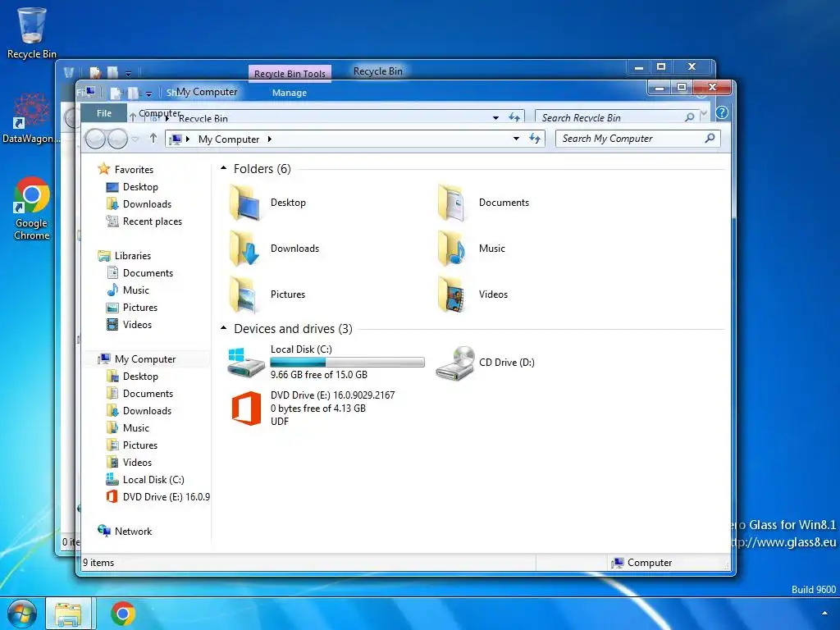The height and width of the screenshot is (630, 840).
Task: Click the arrow before My Computer in address bar
Action: [188, 139]
